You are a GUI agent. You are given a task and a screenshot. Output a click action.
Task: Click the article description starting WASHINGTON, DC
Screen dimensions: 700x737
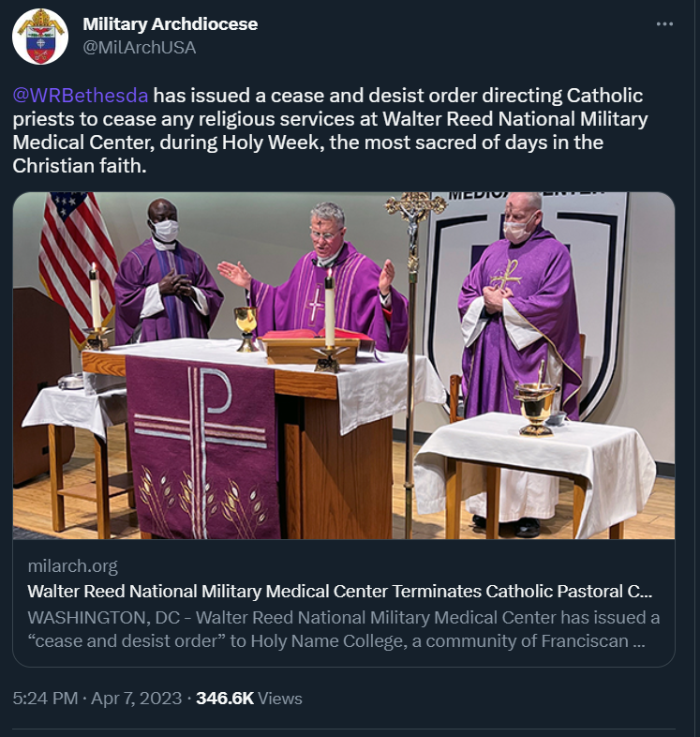pos(343,630)
